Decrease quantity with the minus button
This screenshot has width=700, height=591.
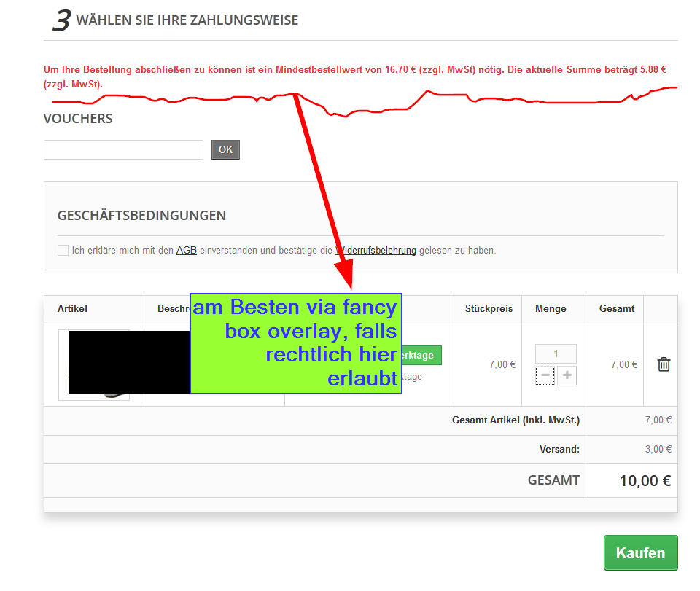[545, 375]
